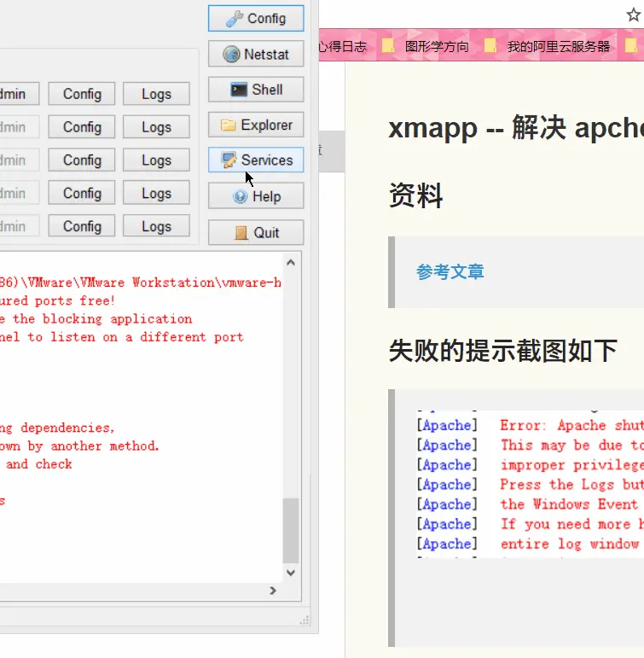Click Config button in the third module row

(82, 160)
